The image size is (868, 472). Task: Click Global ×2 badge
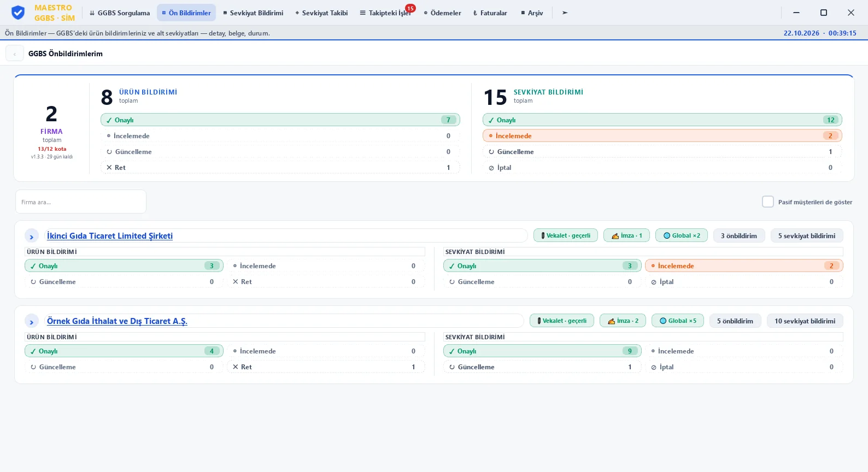pyautogui.click(x=682, y=235)
